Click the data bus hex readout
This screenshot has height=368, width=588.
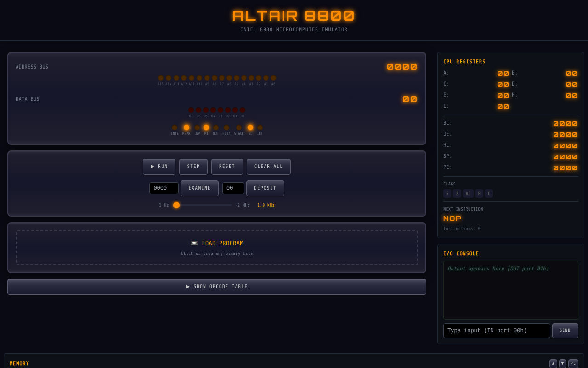coord(410,99)
